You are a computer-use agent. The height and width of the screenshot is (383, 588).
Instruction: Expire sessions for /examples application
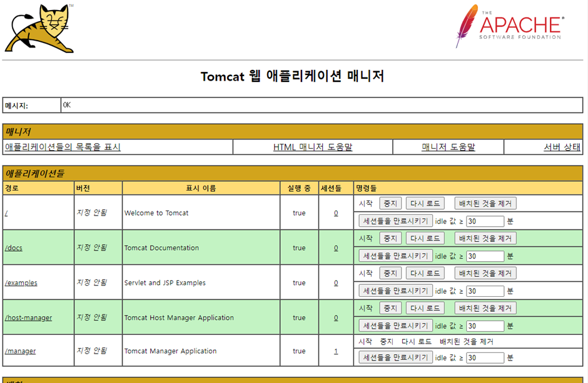tap(395, 291)
